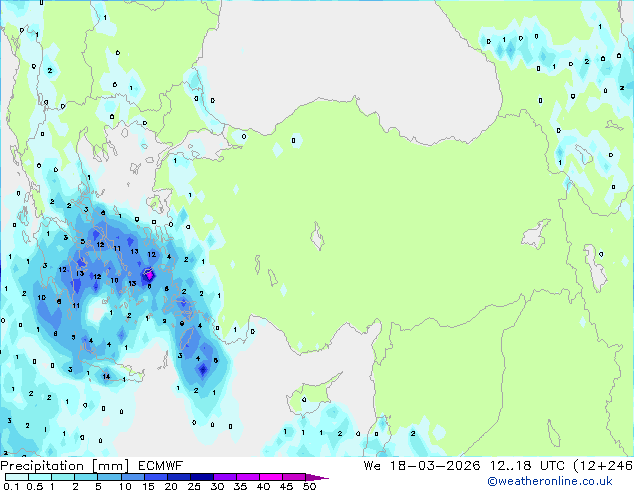The height and width of the screenshot is (490, 634).
Task: Click the map value "14" near Crete
Action: 106,376
